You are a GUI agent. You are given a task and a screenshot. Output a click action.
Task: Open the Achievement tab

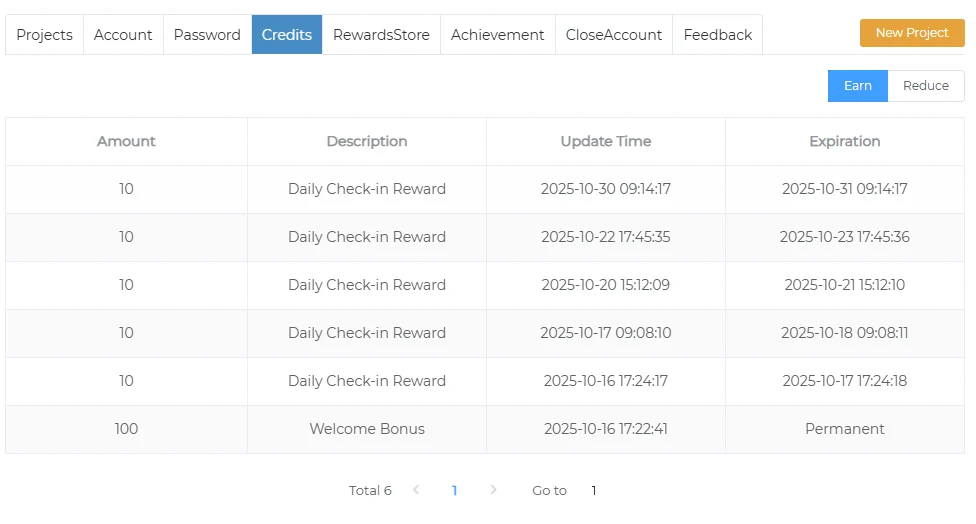point(497,35)
